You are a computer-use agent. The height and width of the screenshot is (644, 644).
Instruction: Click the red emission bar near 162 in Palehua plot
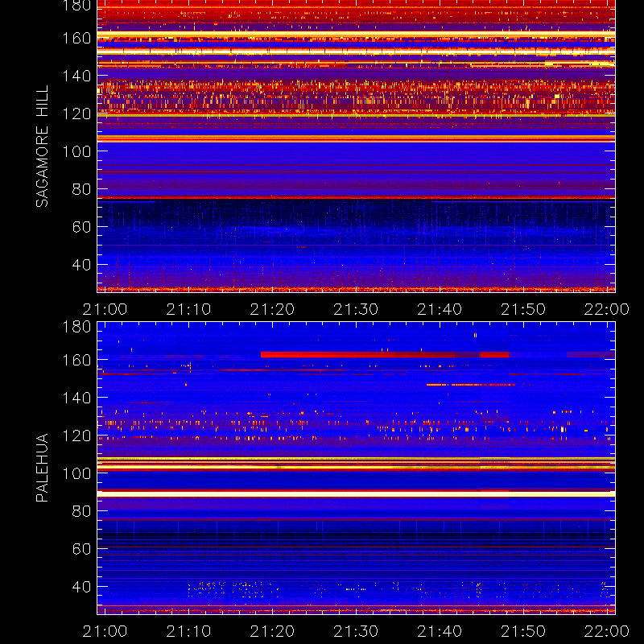[385, 354]
